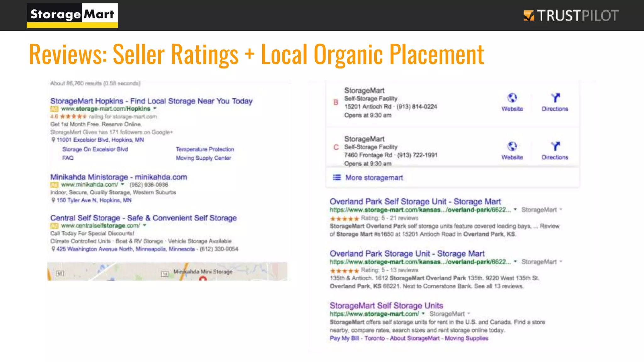Click map pin icon next to 11001 Excelsior Blvd
644x362 pixels.
tap(53, 140)
